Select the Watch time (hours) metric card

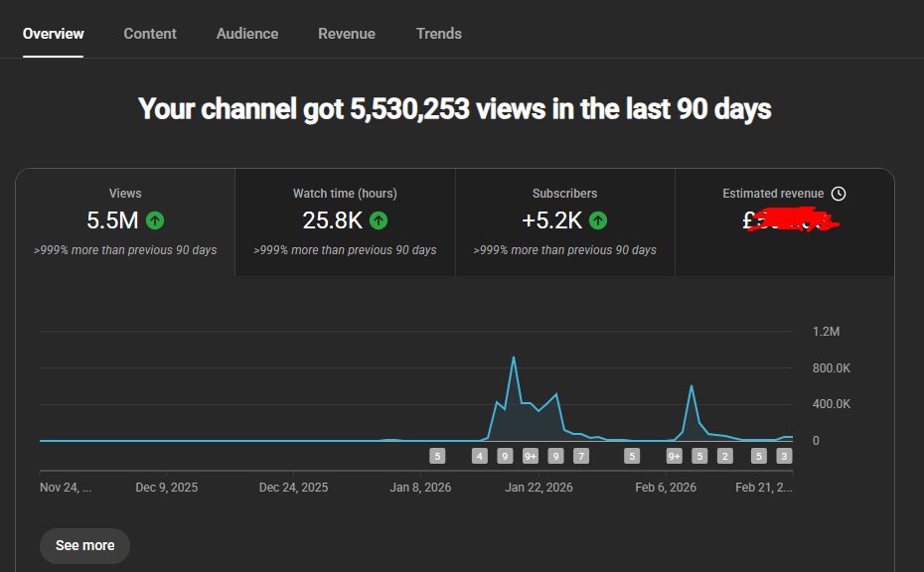click(x=345, y=220)
